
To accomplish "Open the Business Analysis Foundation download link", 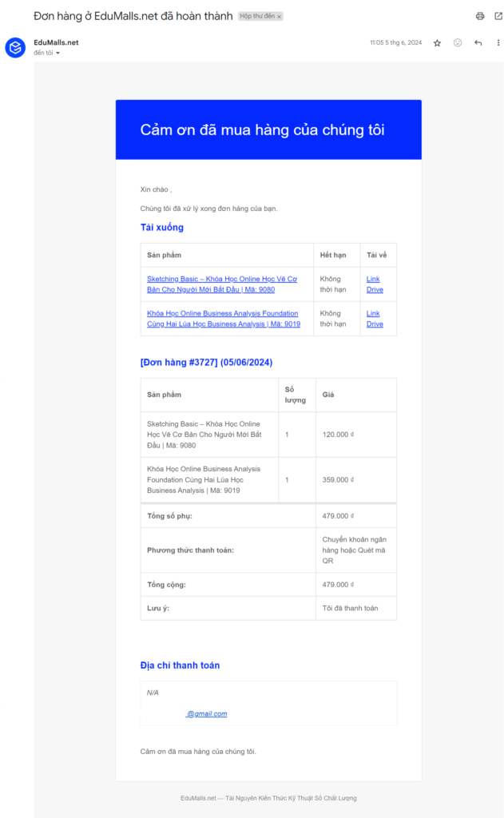I will coord(223,319).
